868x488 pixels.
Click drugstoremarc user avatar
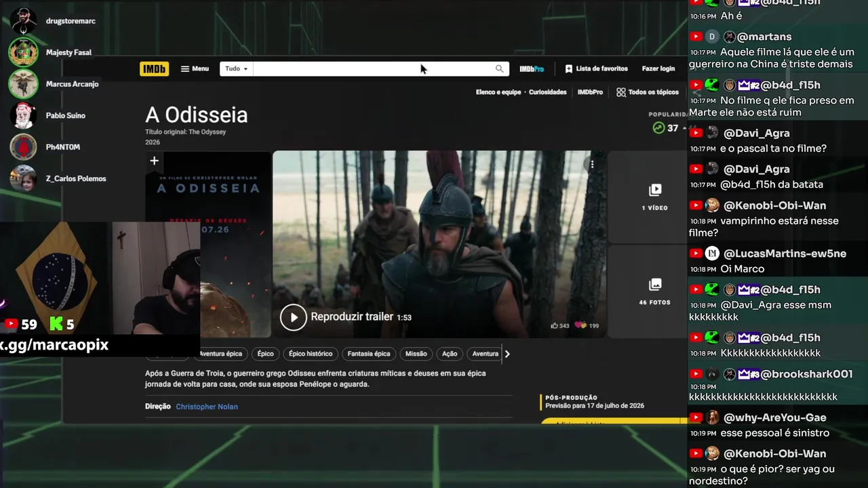23,21
